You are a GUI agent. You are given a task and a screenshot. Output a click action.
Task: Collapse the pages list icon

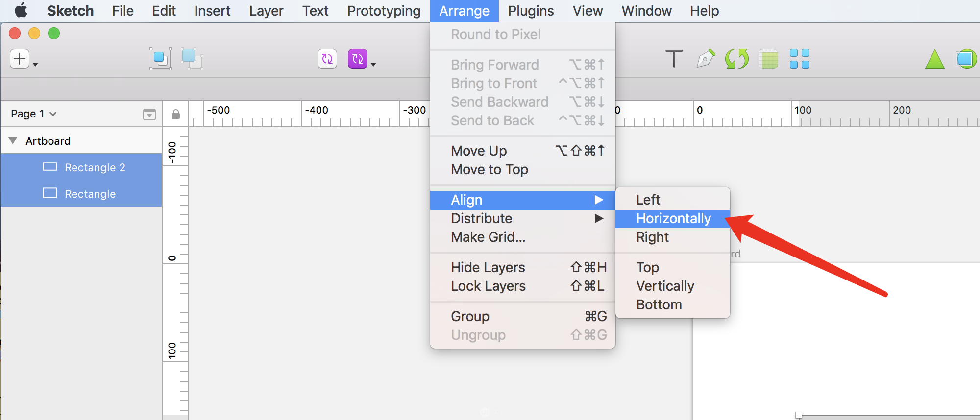pyautogui.click(x=149, y=115)
